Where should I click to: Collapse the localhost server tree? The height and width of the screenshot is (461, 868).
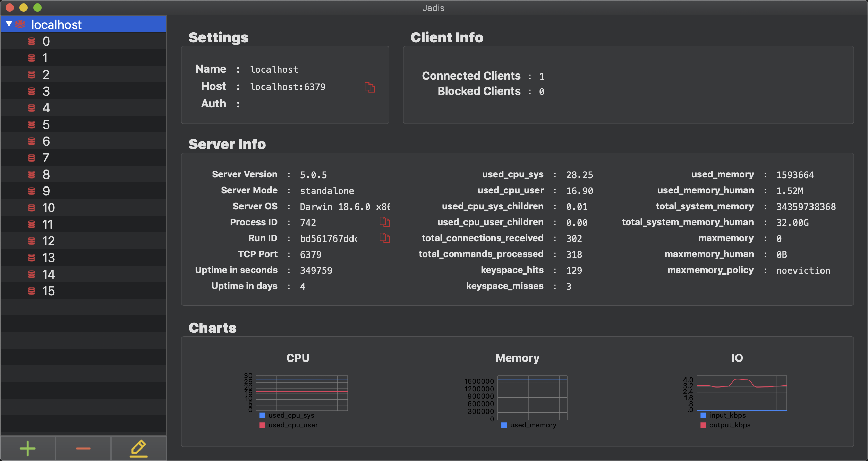9,24
